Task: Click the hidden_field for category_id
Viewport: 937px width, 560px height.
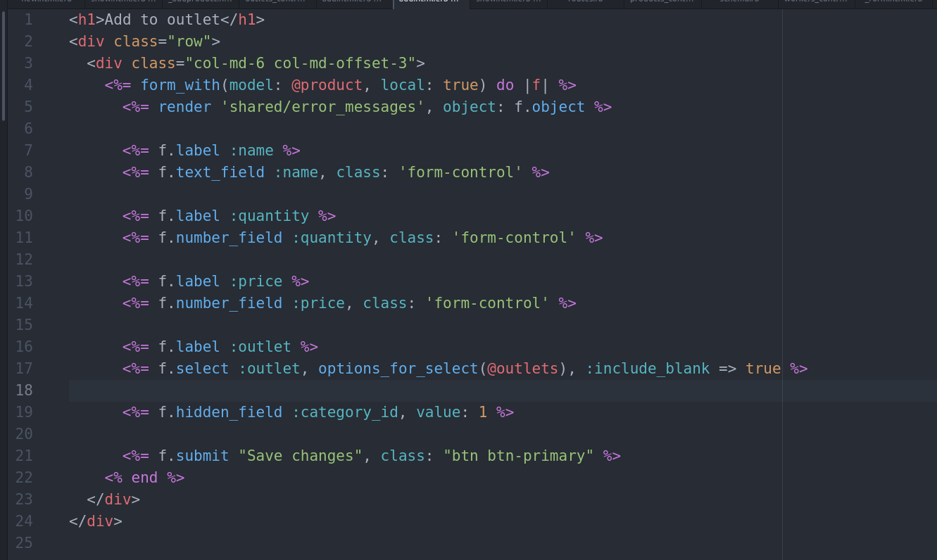Action: click(228, 412)
